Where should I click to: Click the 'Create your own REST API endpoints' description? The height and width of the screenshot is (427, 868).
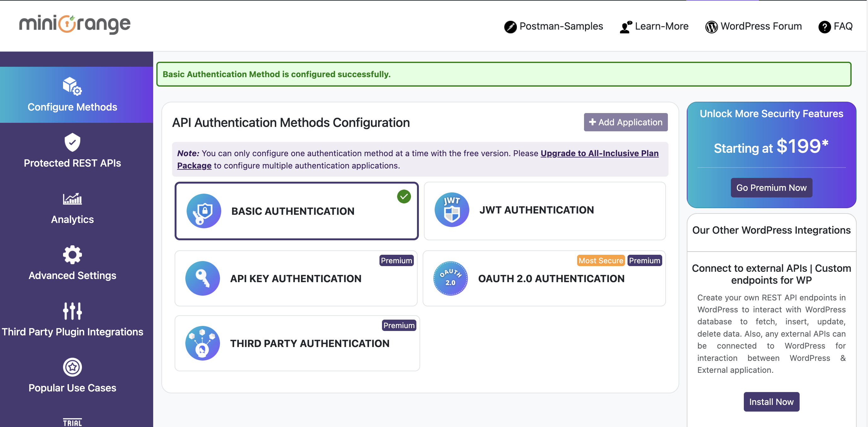coord(771,334)
